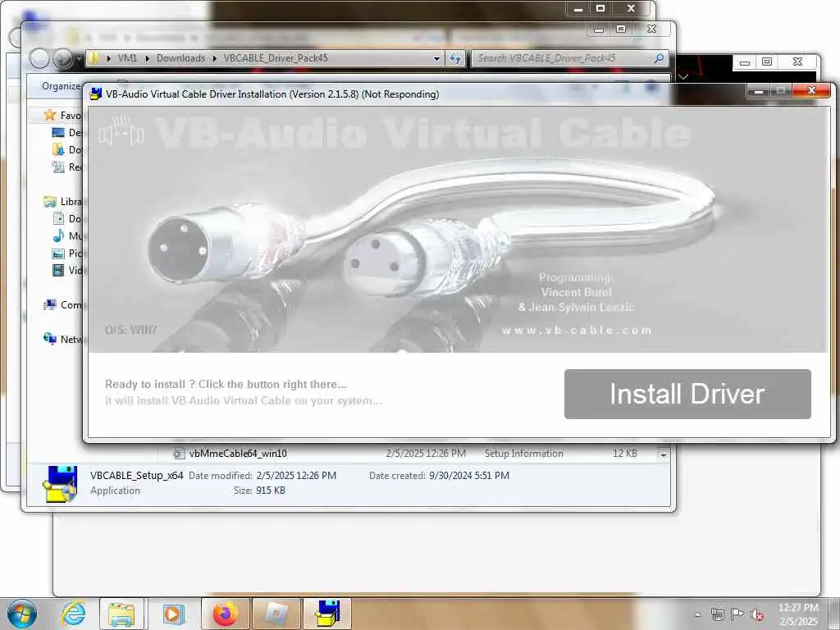Click the file list scroll down arrow
This screenshot has width=840, height=630.
tap(663, 454)
